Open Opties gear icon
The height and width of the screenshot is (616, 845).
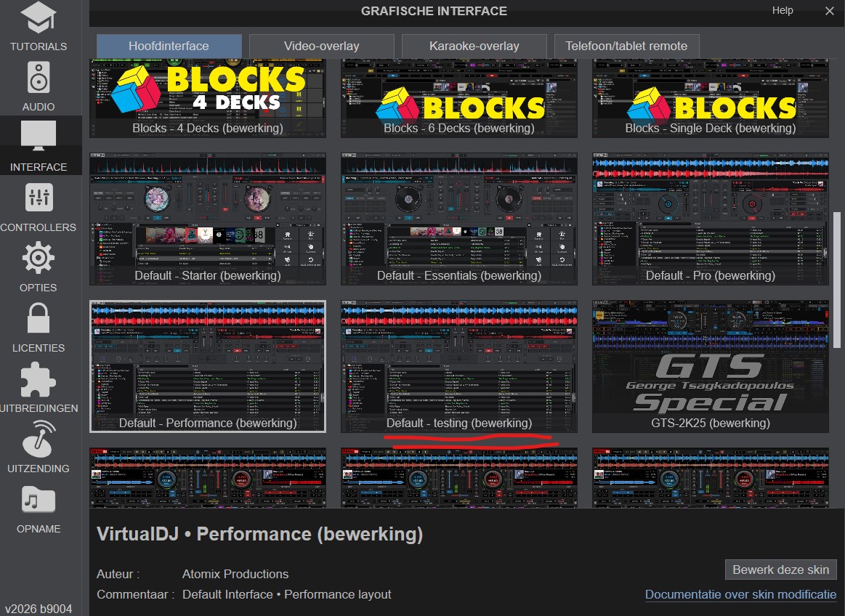[38, 259]
